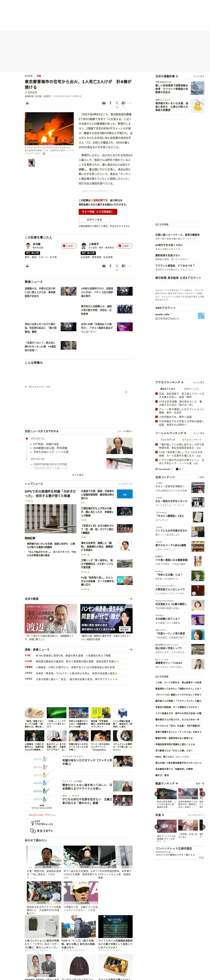The image size is (210, 980).
Task: Open もっと見る beside アクセスランキング
Action: coord(199,382)
